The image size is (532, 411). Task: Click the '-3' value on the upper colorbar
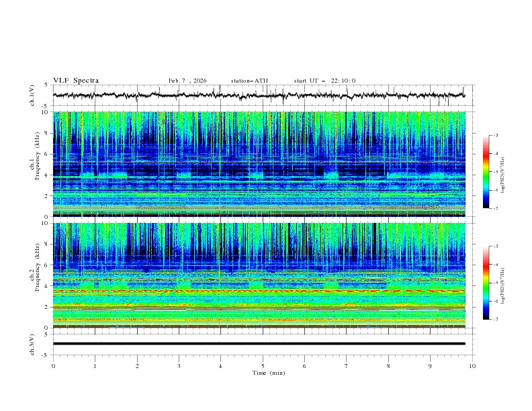(x=495, y=135)
